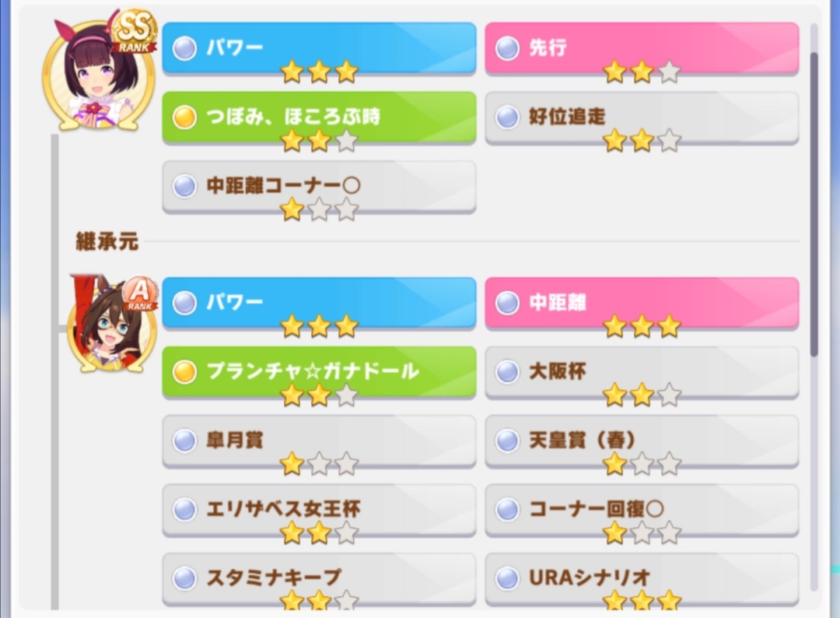Choose the 皐月賞 race factor

[320, 441]
